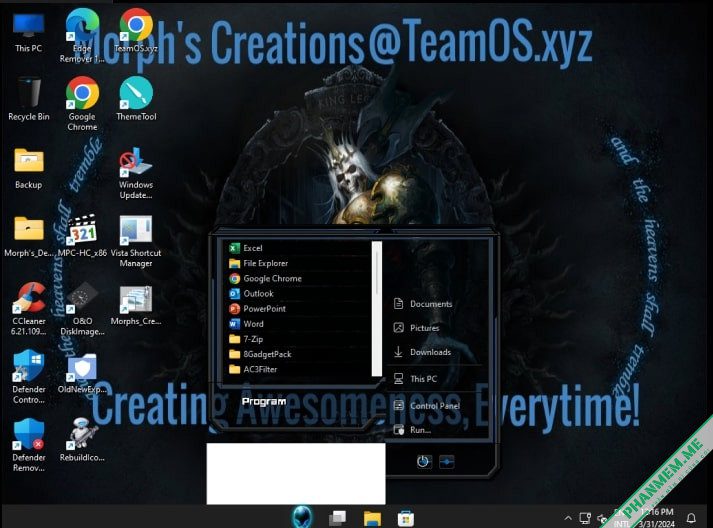
Task: Click the button right of power icon
Action: [x=447, y=462]
